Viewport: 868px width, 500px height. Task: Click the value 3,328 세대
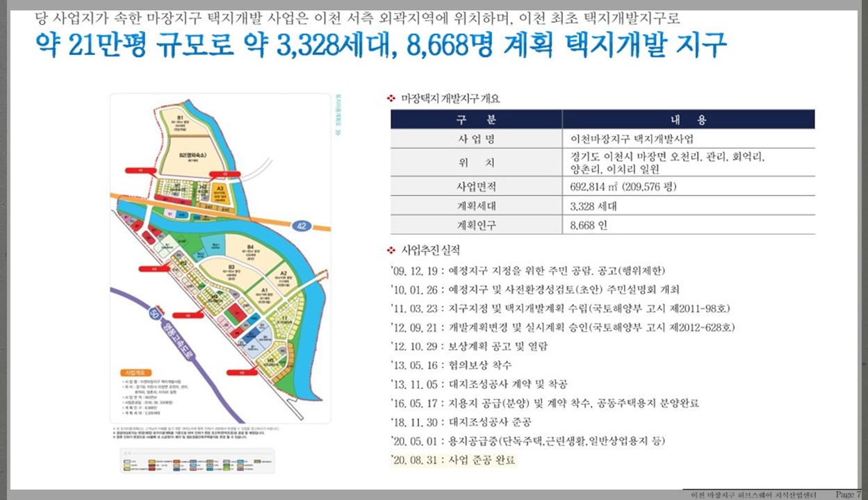(x=593, y=206)
